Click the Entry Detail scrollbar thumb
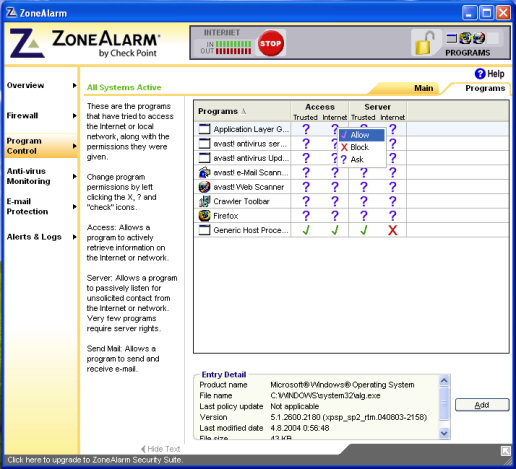 coord(444,403)
